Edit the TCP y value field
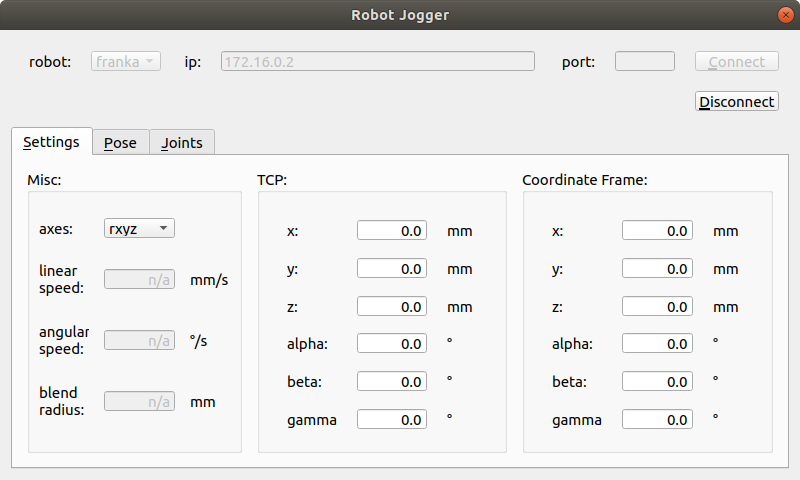 pos(392,268)
